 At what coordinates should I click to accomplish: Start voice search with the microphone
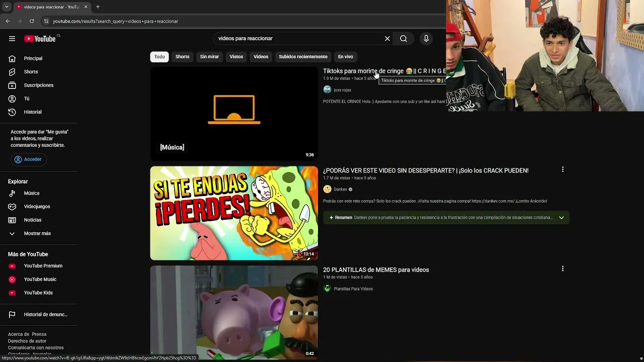(426, 39)
